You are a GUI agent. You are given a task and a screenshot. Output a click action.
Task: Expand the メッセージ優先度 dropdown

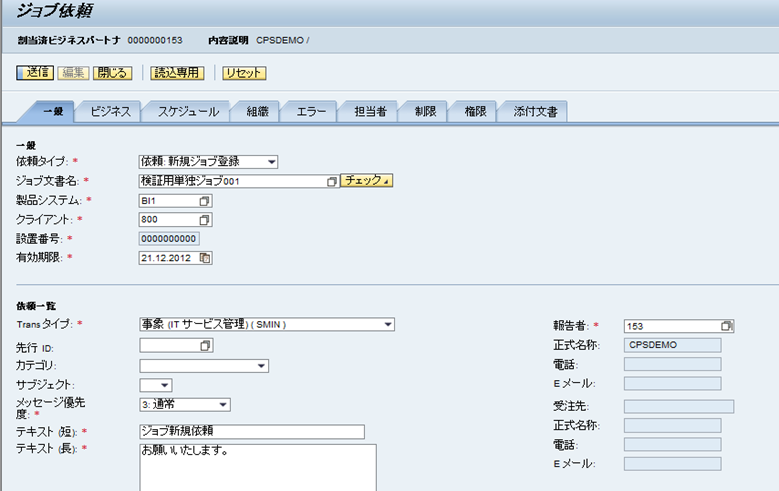223,405
